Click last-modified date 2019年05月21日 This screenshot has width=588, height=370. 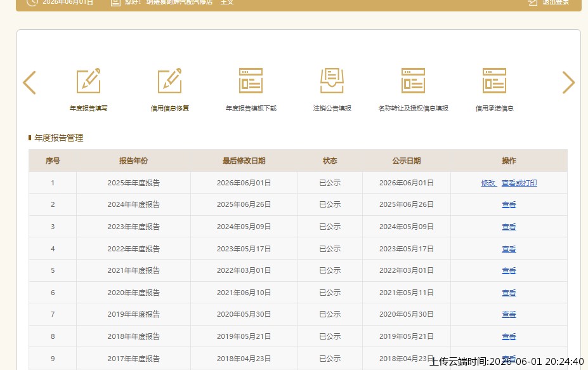click(x=244, y=336)
